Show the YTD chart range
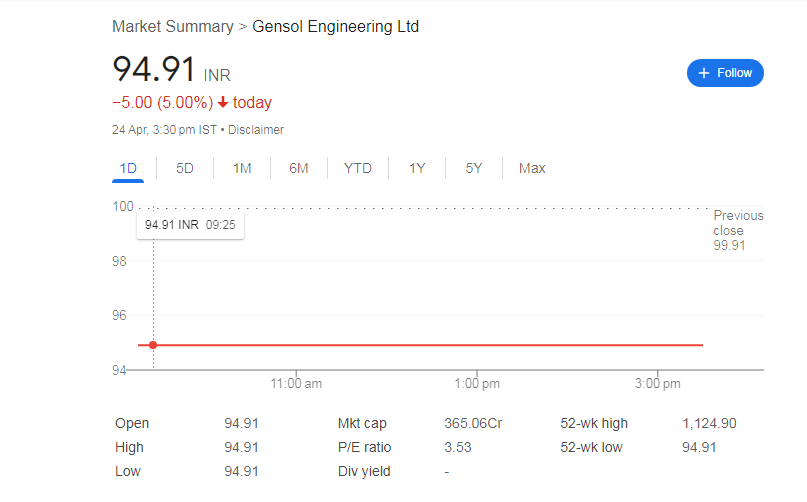 pyautogui.click(x=358, y=168)
